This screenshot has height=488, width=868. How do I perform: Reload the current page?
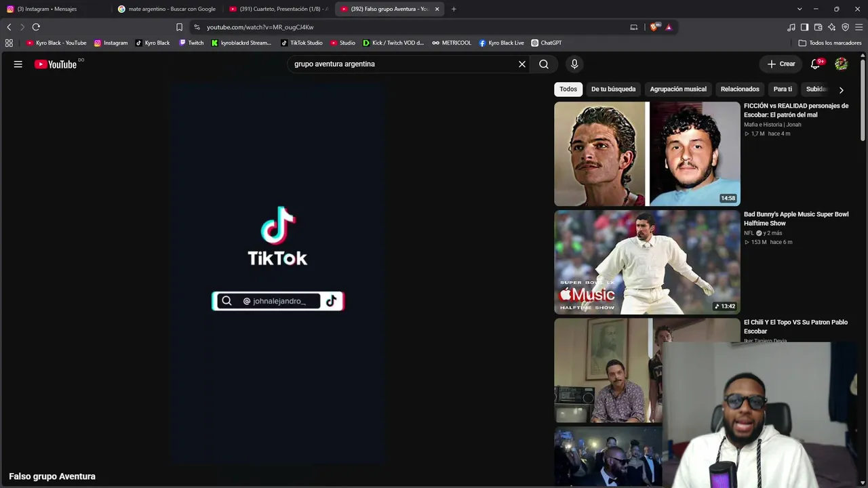click(x=36, y=27)
